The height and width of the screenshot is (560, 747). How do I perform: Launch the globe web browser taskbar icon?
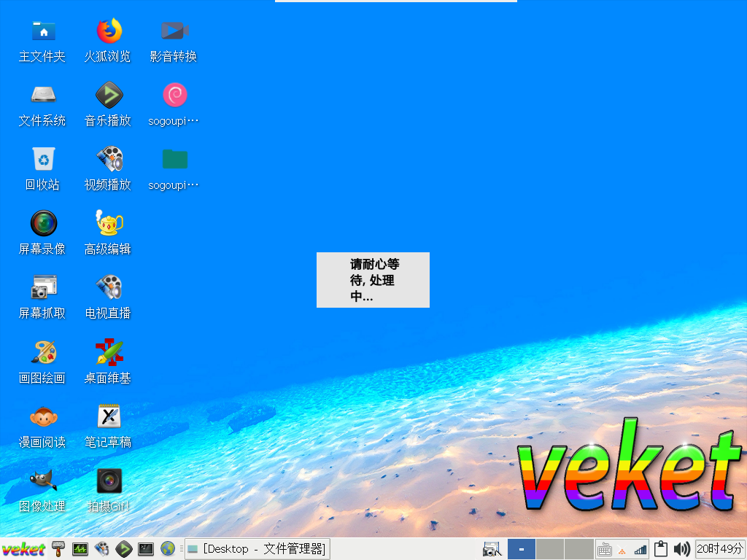168,549
